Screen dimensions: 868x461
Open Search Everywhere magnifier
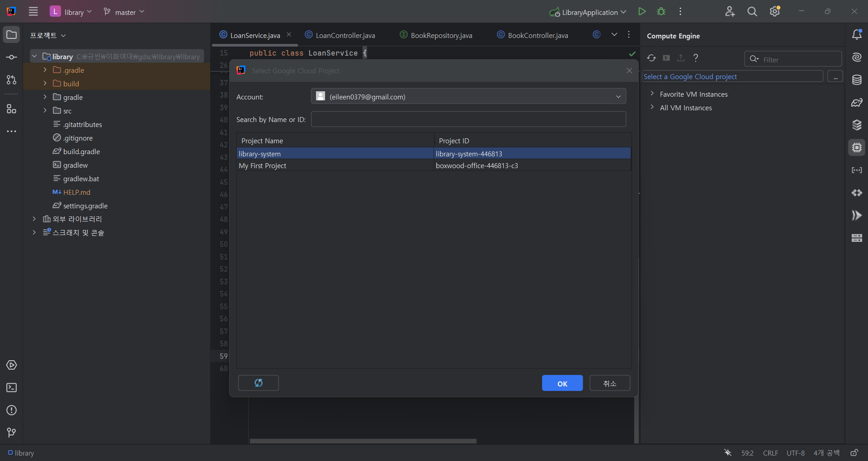(x=752, y=12)
